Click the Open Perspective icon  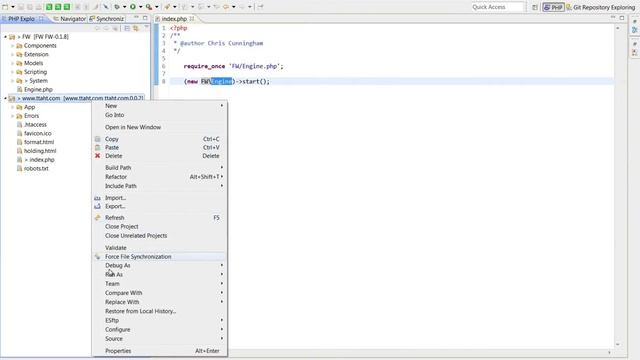[x=535, y=7]
